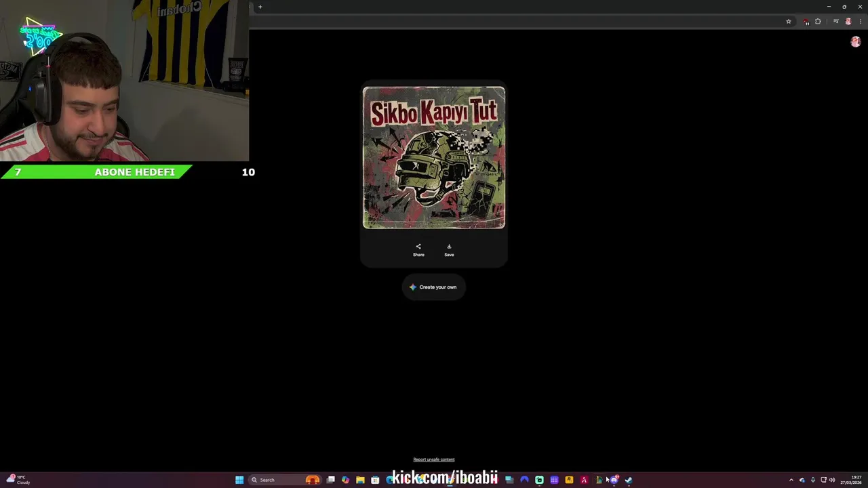Save the generated image via download icon

(449, 250)
